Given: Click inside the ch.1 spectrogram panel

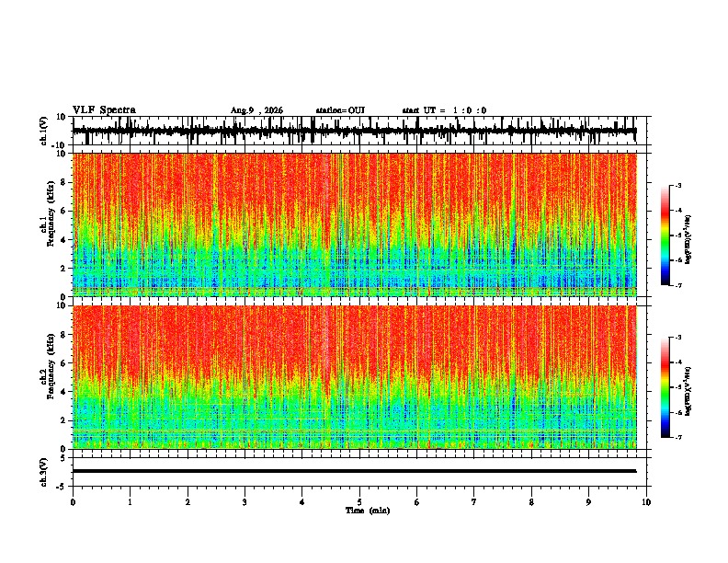Looking at the screenshot, I should click(354, 224).
